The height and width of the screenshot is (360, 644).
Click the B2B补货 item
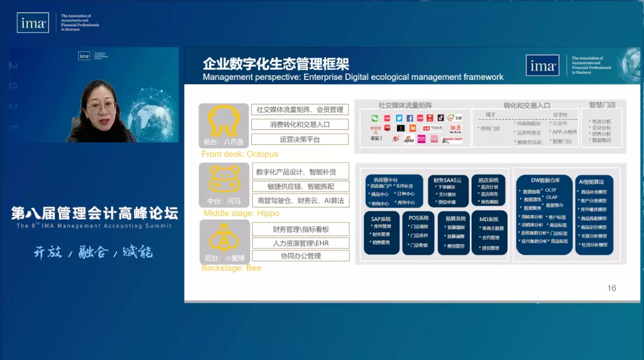404,186
